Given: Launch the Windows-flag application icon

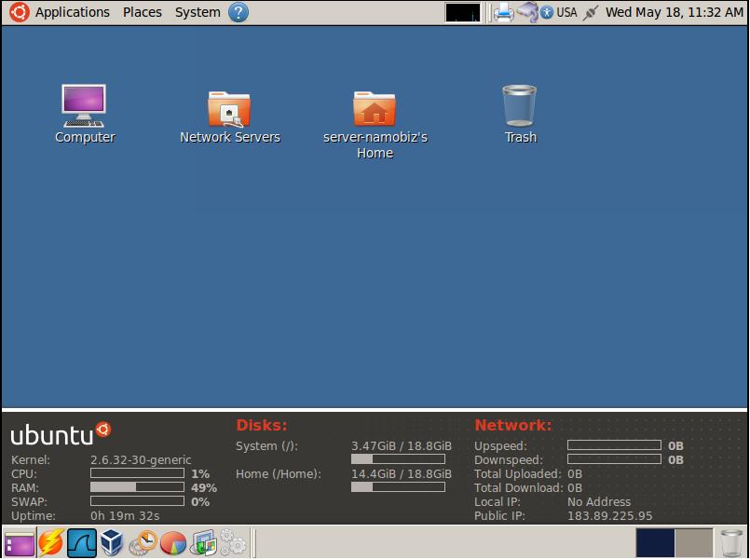Looking at the screenshot, I should [204, 544].
